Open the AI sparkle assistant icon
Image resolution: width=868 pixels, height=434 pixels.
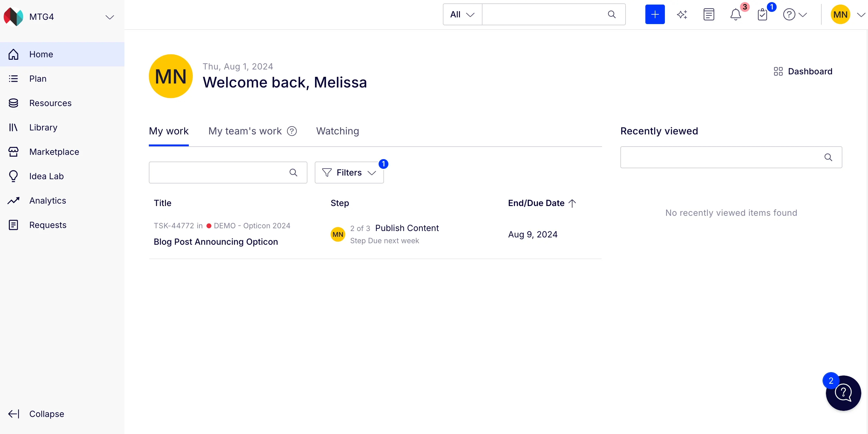coord(682,15)
